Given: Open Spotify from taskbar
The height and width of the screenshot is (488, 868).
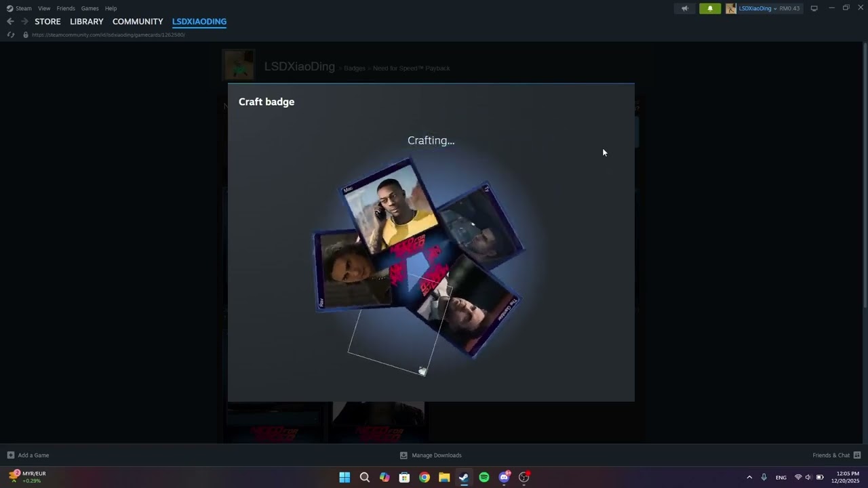Looking at the screenshot, I should (484, 477).
